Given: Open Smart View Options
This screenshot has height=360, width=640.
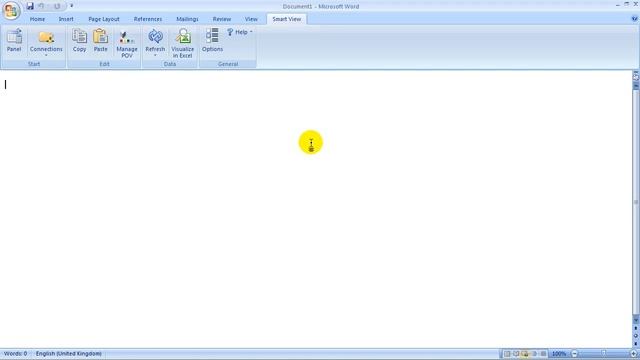Looking at the screenshot, I should (x=212, y=40).
